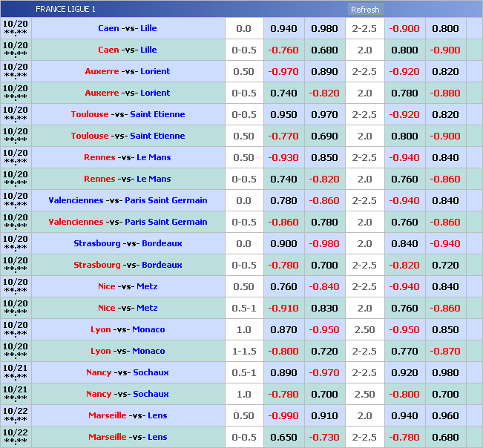The height and width of the screenshot is (448, 483).
Task: Select -0.800 odds for Lyon vs Monaco
Action: 283,352
